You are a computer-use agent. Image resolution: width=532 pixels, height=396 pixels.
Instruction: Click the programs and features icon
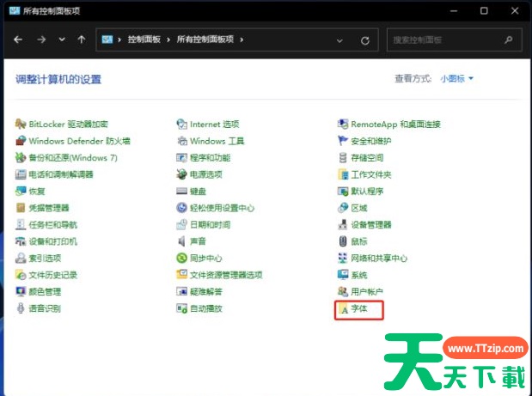pyautogui.click(x=182, y=158)
